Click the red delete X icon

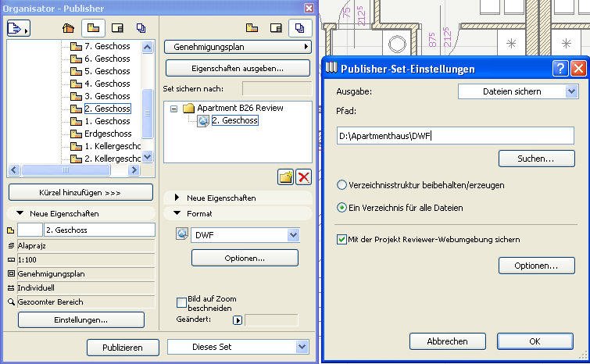pyautogui.click(x=304, y=177)
